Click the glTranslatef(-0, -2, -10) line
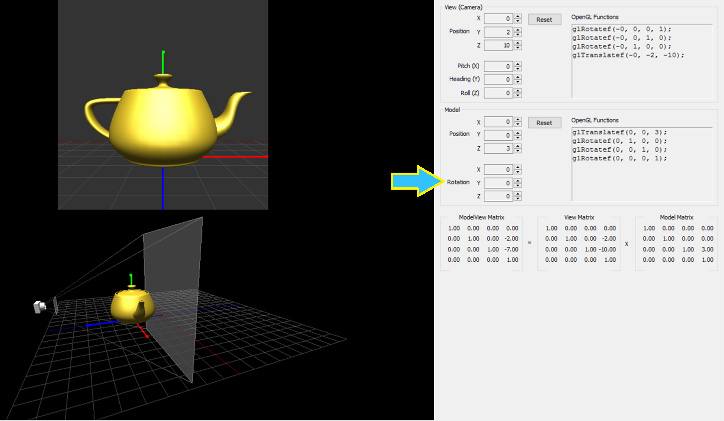 tap(628, 55)
